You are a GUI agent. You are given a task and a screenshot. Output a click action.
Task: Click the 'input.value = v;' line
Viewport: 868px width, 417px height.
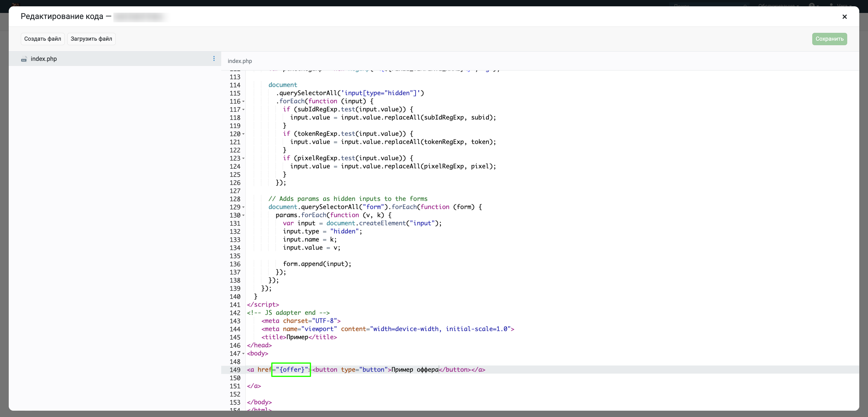[x=312, y=248]
